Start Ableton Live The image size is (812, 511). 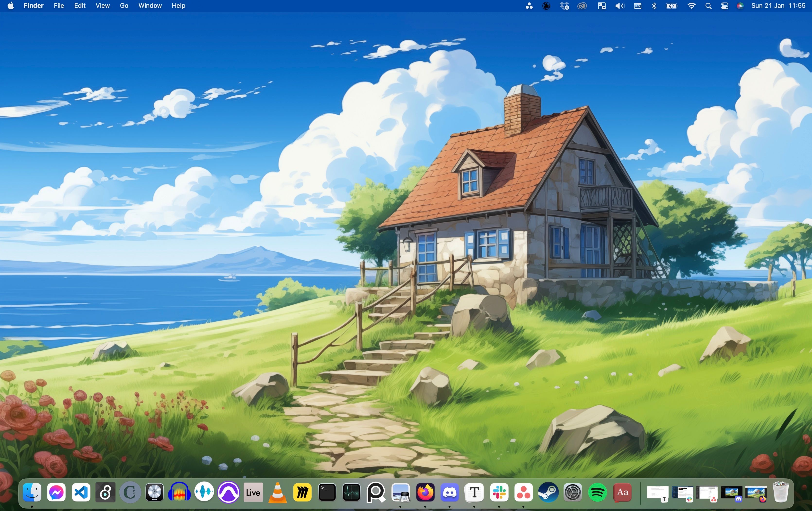pos(253,493)
